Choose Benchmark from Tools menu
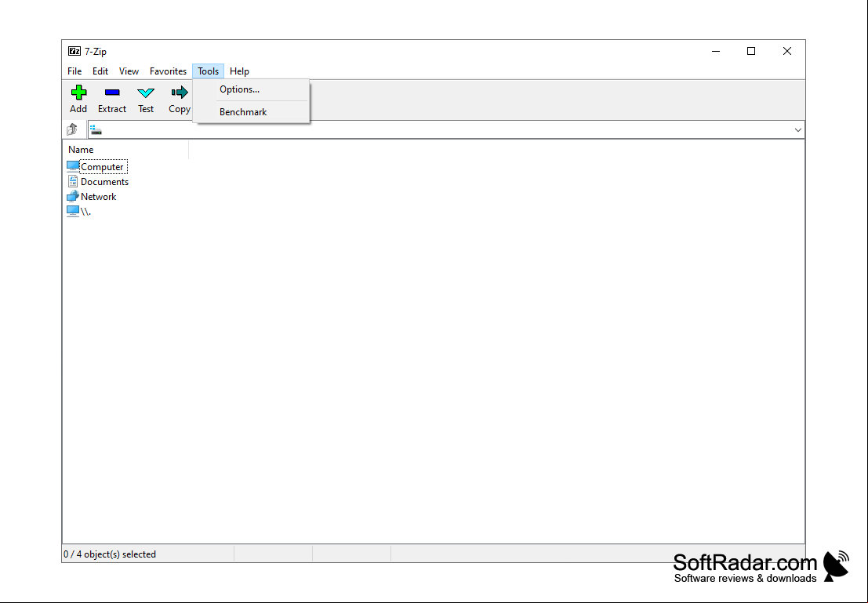The height and width of the screenshot is (603, 868). 252,112
